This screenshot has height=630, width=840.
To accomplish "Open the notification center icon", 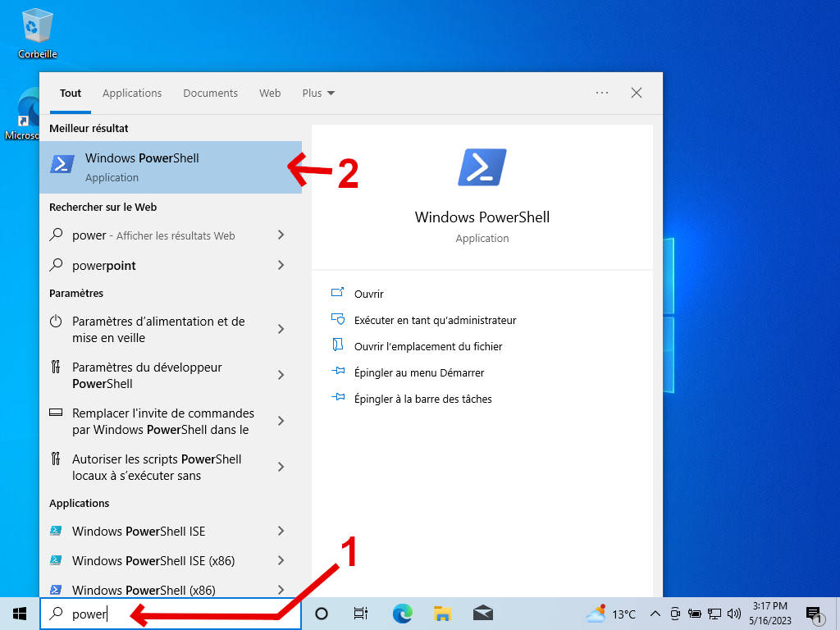I will (815, 614).
